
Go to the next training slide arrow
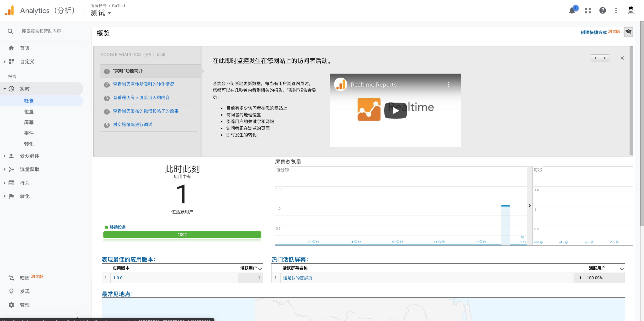click(605, 58)
